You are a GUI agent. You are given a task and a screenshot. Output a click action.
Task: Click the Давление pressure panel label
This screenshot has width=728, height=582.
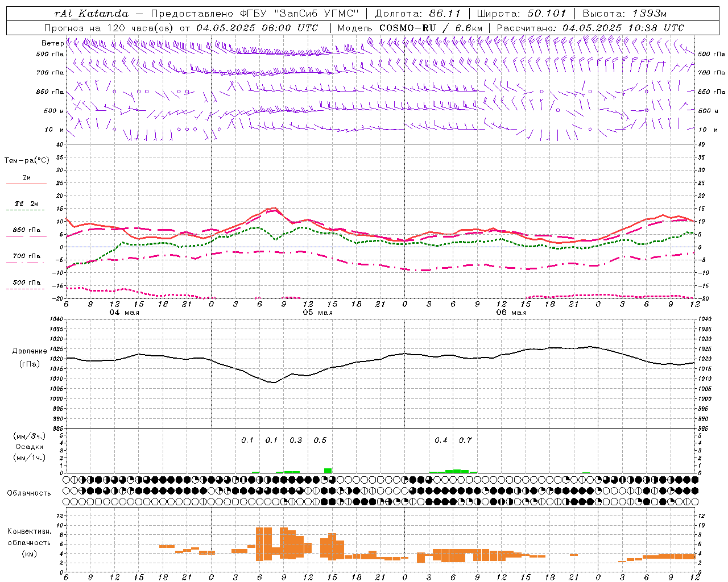click(x=30, y=351)
